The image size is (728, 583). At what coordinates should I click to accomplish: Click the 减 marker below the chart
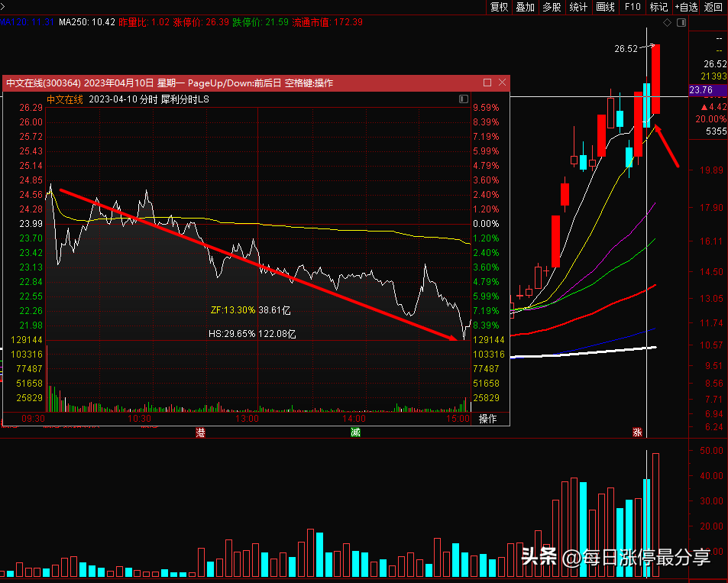click(x=355, y=433)
